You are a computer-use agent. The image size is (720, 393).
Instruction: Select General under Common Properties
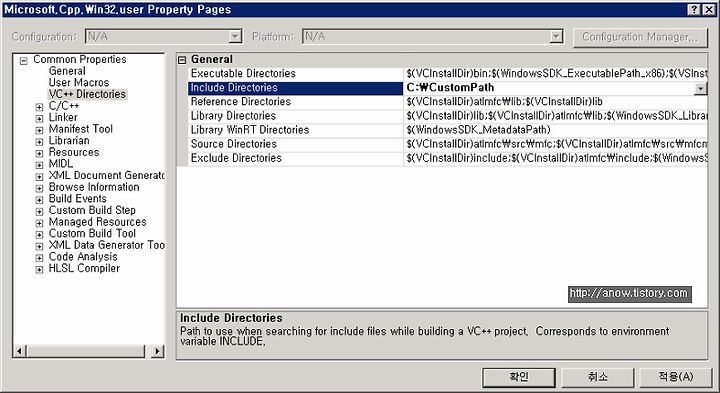67,71
